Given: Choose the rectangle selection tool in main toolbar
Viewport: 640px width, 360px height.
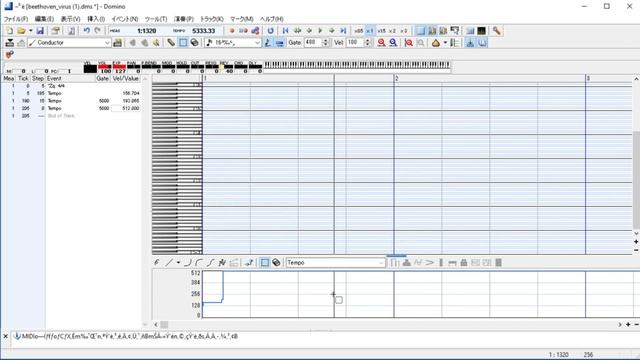Looking at the screenshot, I should coord(183,42).
